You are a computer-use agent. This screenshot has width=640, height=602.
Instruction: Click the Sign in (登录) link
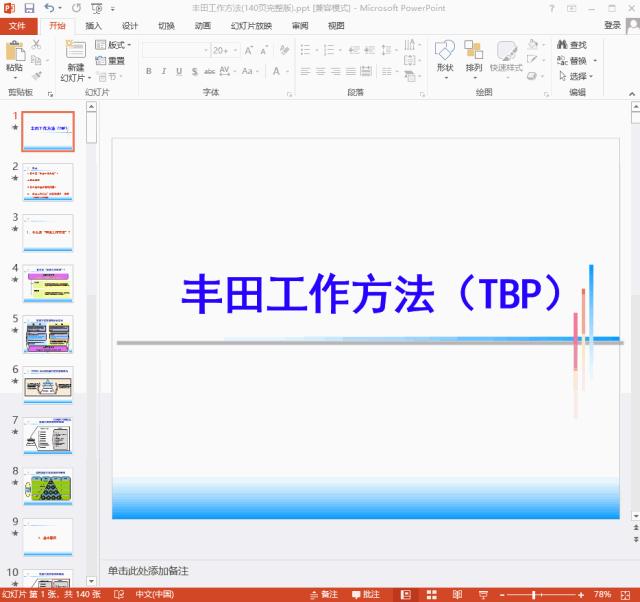(x=612, y=25)
